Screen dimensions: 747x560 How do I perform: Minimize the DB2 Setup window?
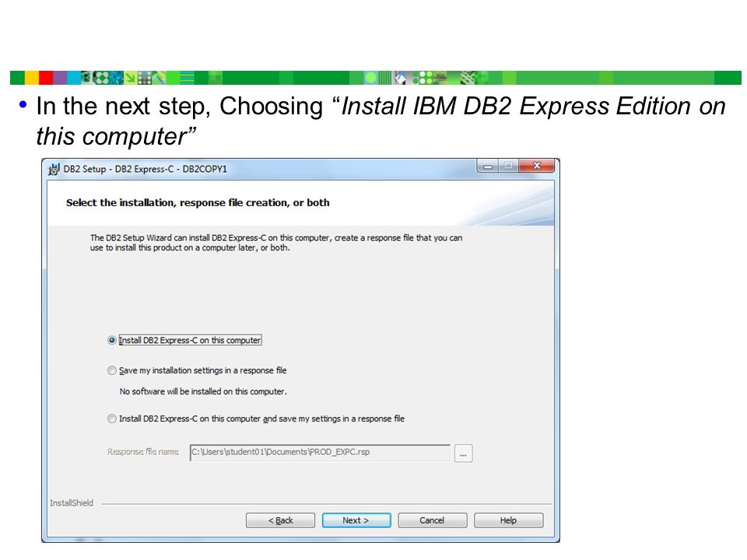487,166
